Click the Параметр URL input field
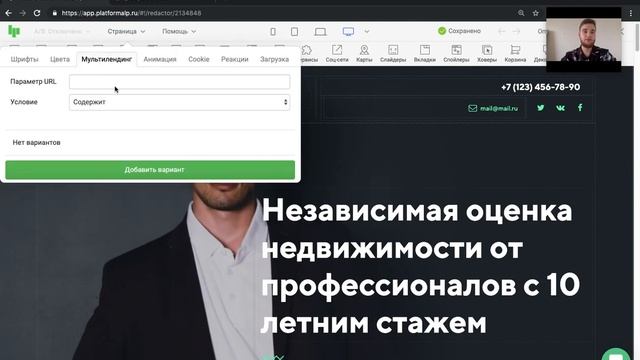Viewport: 640px width, 360px height. [180, 82]
